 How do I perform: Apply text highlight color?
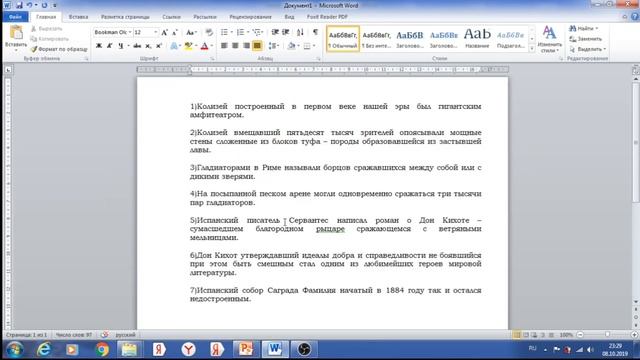(188, 46)
